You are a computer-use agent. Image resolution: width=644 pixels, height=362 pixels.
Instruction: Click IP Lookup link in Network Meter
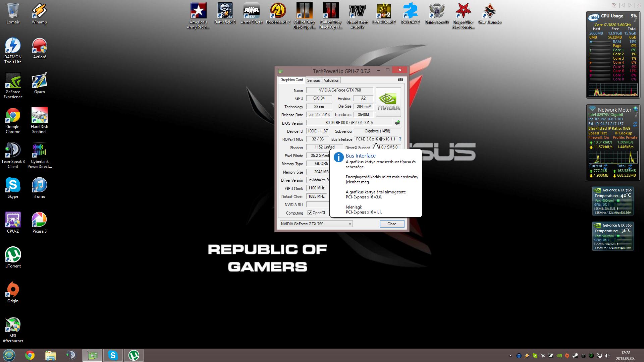tap(624, 133)
